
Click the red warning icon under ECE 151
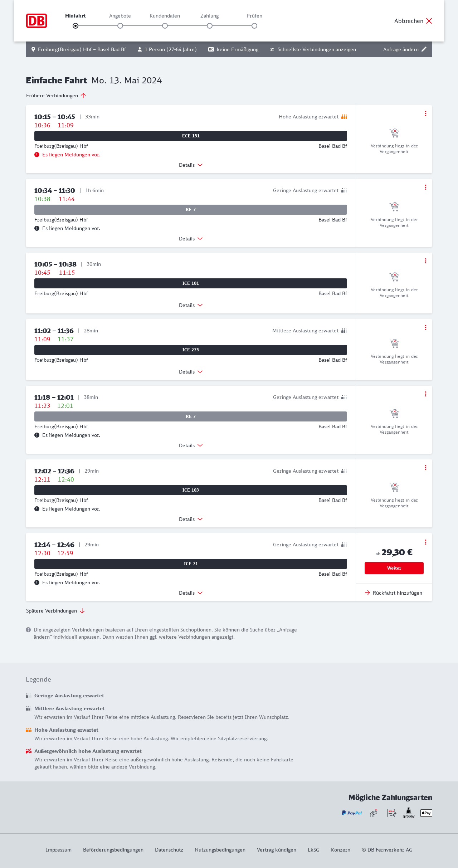37,155
